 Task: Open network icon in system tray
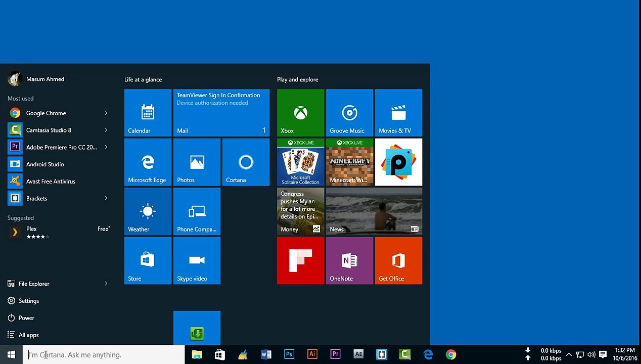580,355
